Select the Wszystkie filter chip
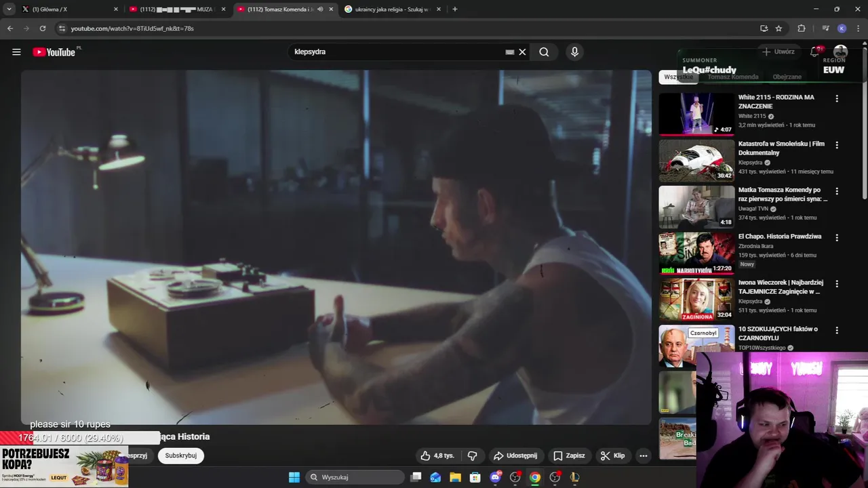Screen dimensions: 868x488 pyautogui.click(x=679, y=77)
